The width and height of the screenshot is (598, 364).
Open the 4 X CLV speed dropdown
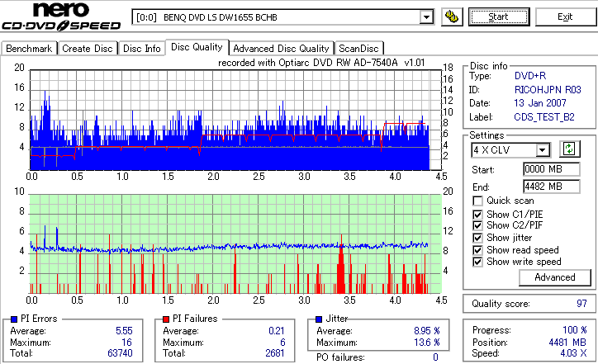tap(542, 150)
